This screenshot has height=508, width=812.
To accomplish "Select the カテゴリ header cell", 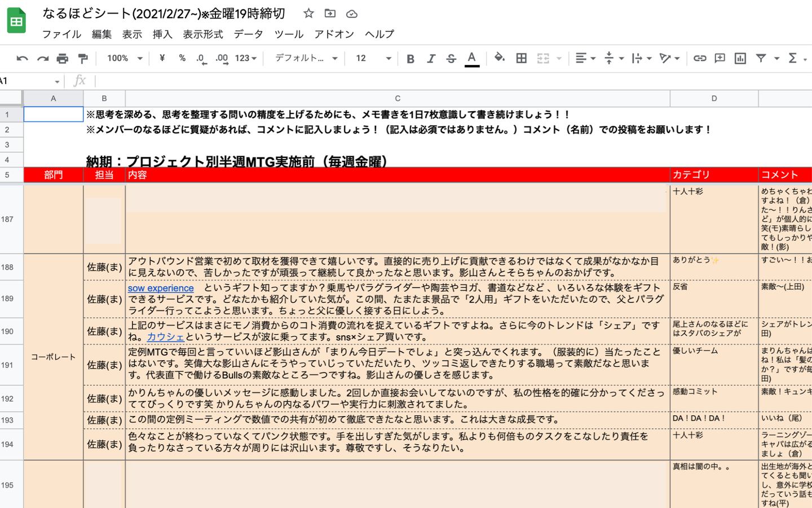I will click(714, 175).
